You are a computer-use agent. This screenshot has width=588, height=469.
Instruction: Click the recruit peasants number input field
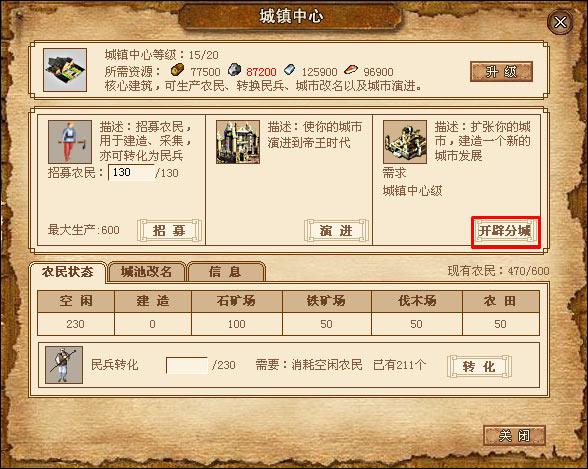[x=131, y=172]
